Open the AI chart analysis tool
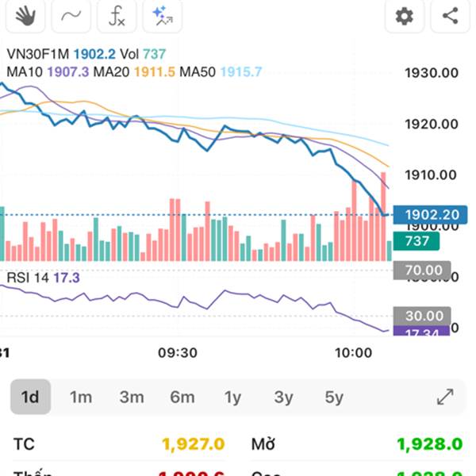This screenshot has height=476, width=476. [163, 15]
